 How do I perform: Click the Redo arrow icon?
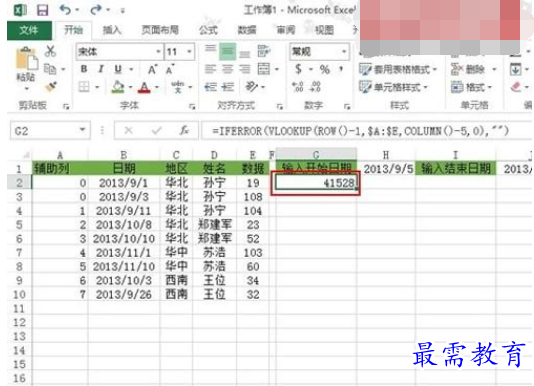point(96,10)
